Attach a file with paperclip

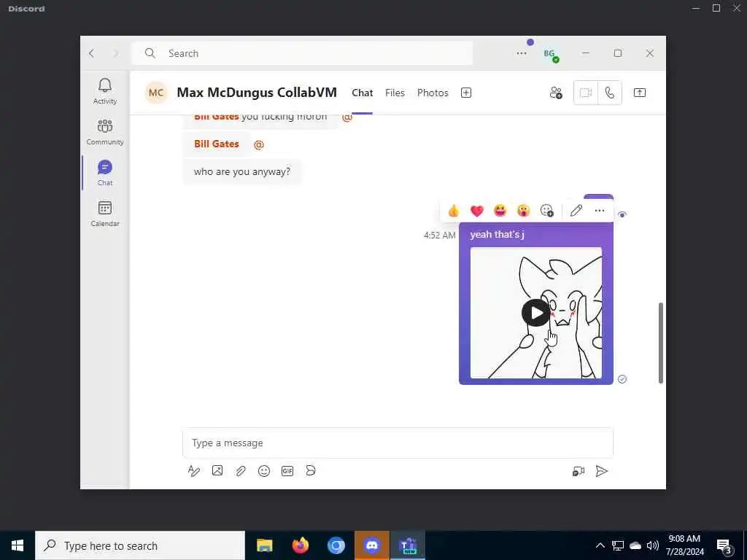[x=241, y=471]
